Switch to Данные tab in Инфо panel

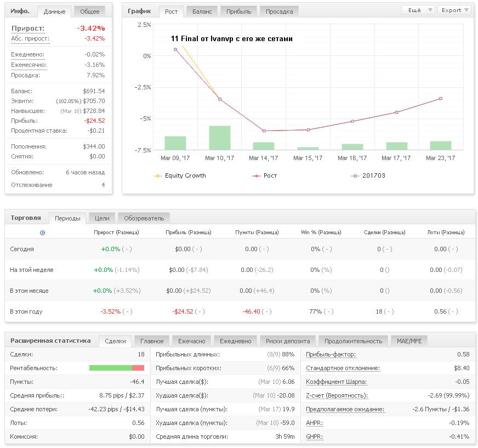pyautogui.click(x=54, y=12)
